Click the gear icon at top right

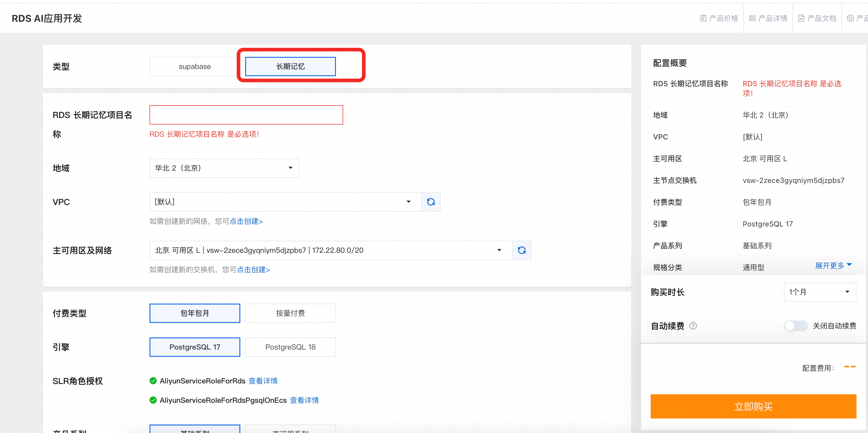[x=850, y=18]
